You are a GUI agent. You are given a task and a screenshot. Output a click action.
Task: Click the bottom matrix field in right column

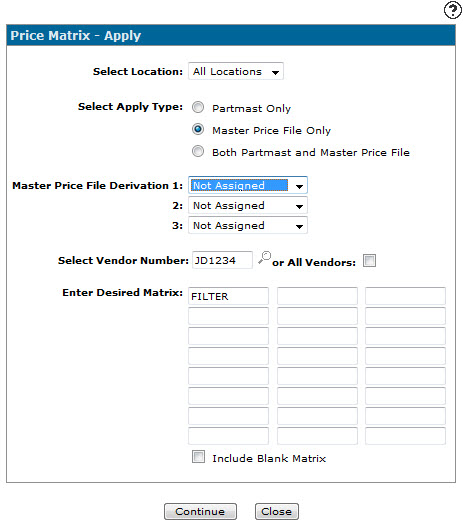[x=406, y=436]
